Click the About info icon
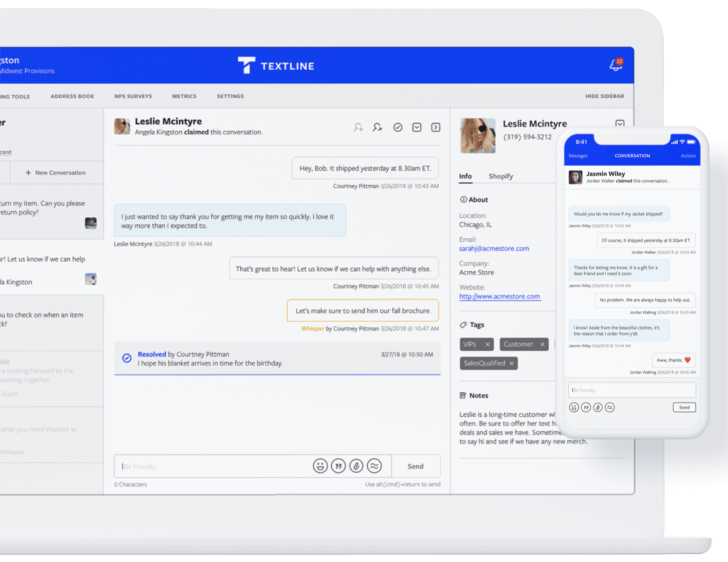728x562 pixels. point(463,200)
